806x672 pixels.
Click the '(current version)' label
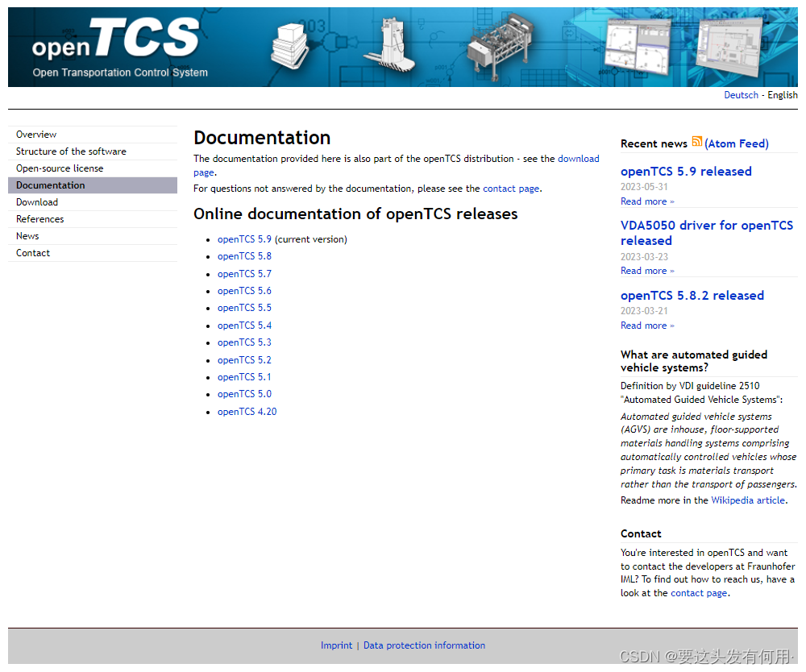311,239
